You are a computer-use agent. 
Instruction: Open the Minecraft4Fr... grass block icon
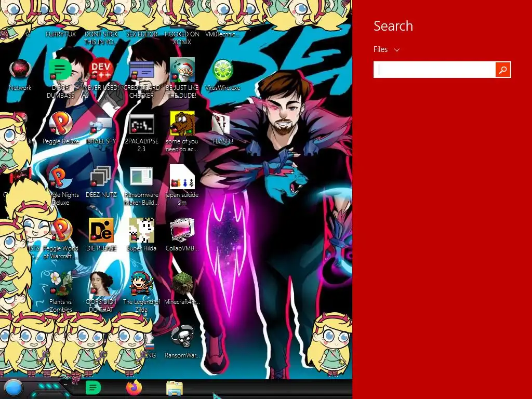pos(182,284)
